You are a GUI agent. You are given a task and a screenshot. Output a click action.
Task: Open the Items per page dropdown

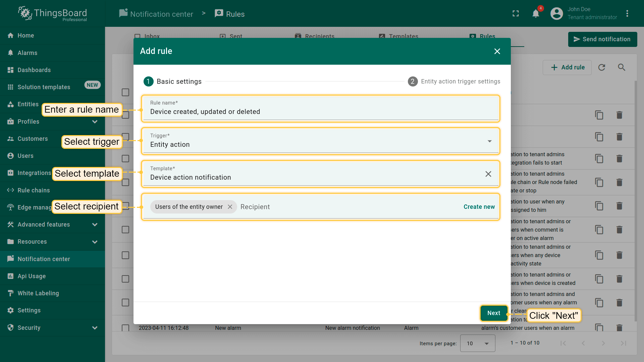(477, 343)
